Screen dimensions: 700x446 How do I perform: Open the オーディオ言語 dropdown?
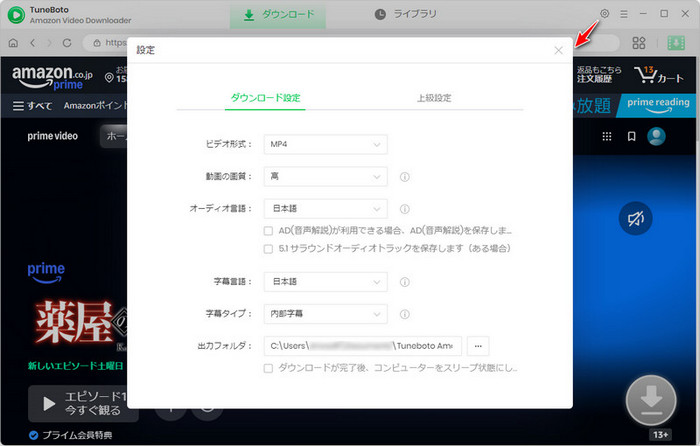(x=325, y=208)
